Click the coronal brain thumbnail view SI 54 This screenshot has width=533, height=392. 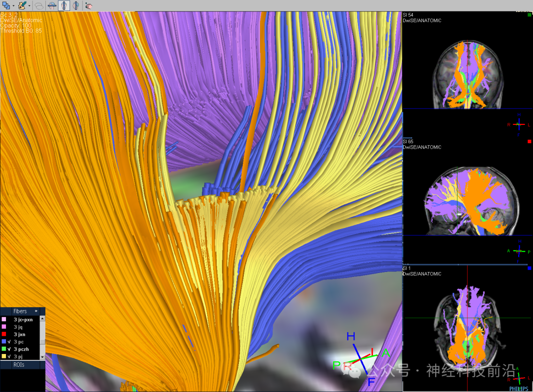click(x=467, y=75)
